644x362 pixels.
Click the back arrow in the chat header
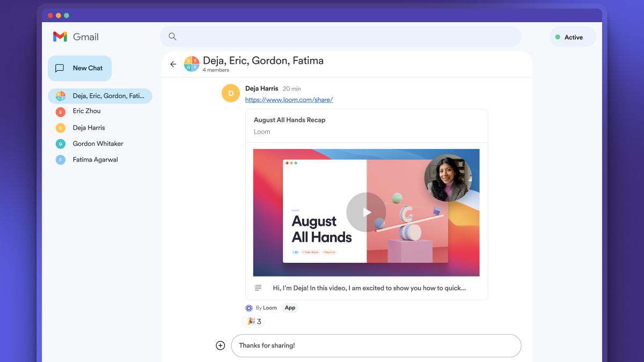pos(173,64)
